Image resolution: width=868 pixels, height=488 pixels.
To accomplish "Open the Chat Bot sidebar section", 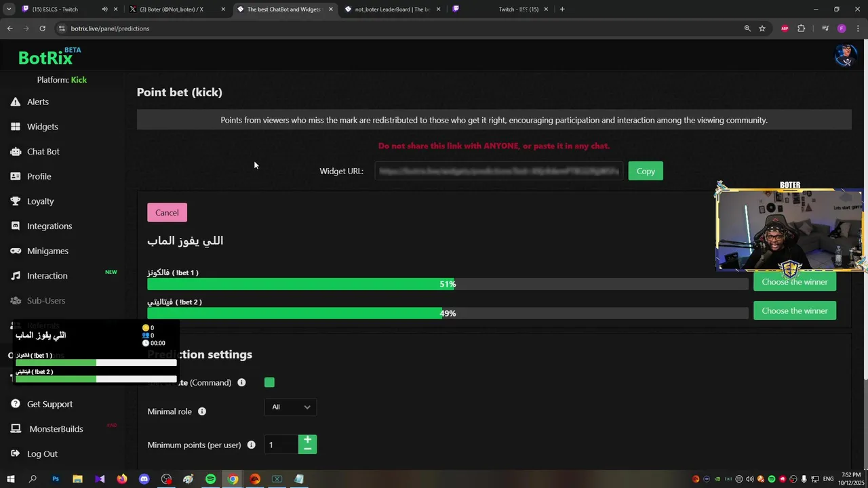I will coord(43,152).
